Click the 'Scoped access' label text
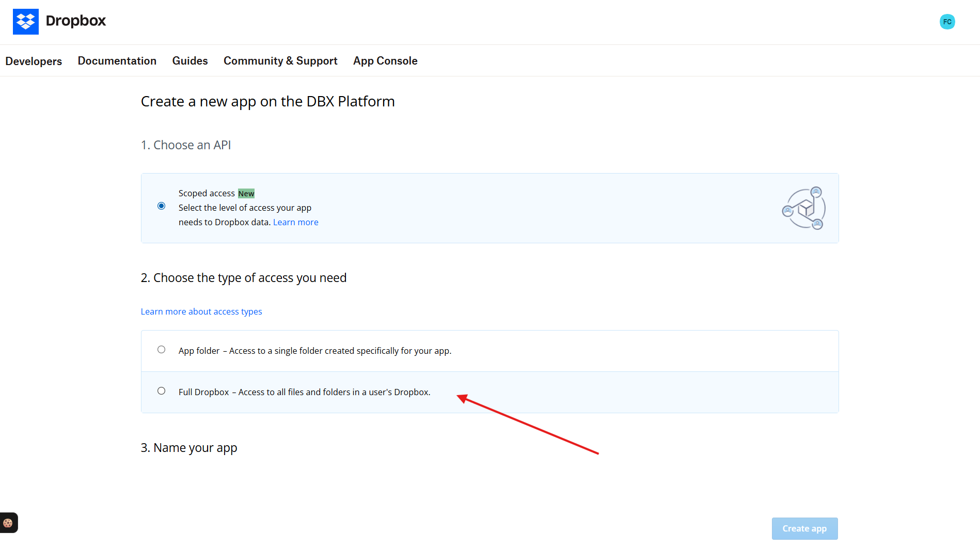This screenshot has width=980, height=547. [207, 193]
